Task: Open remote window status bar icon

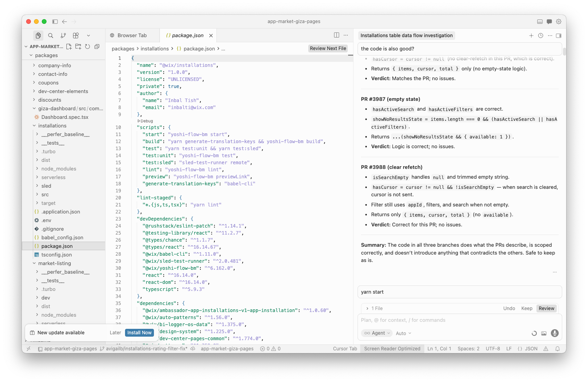Action: [29, 349]
